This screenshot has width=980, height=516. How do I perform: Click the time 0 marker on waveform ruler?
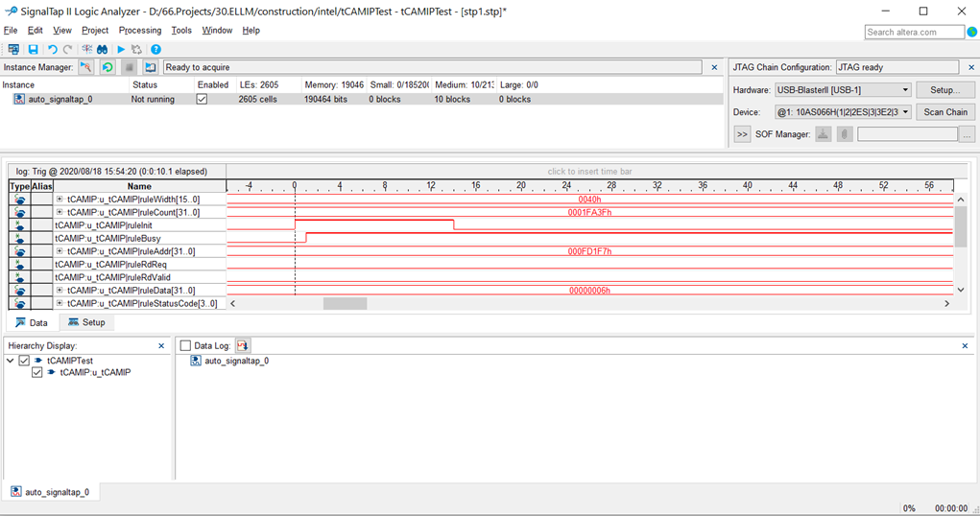click(x=295, y=185)
